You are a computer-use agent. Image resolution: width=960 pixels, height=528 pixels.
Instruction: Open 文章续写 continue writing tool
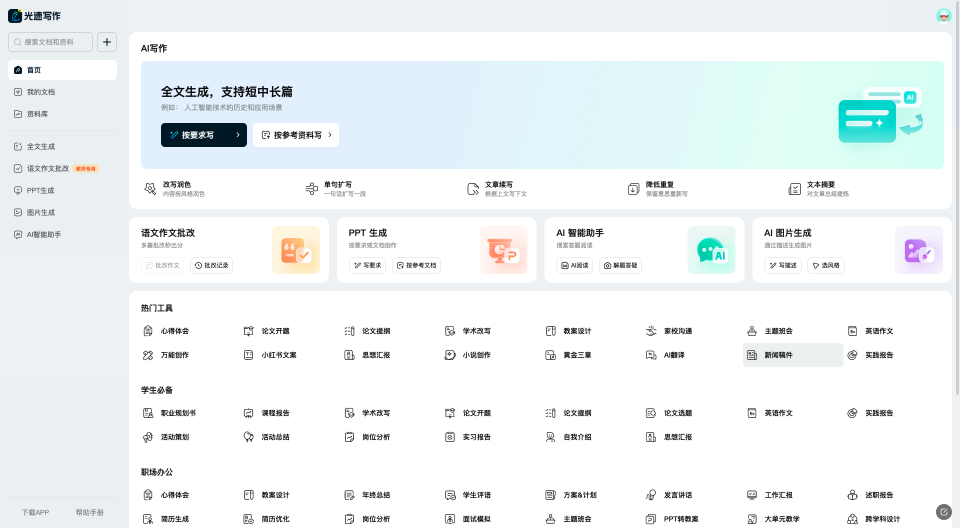click(x=497, y=189)
